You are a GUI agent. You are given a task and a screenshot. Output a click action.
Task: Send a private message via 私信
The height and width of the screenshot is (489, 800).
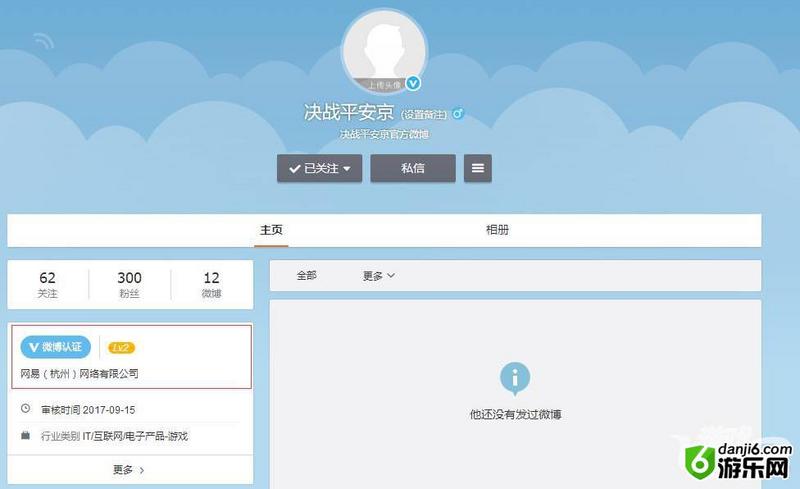tap(413, 168)
